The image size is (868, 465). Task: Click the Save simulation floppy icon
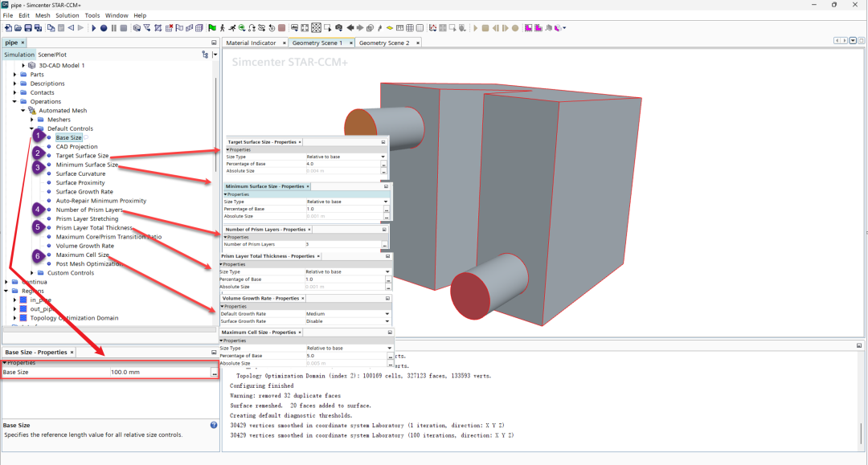[28, 27]
